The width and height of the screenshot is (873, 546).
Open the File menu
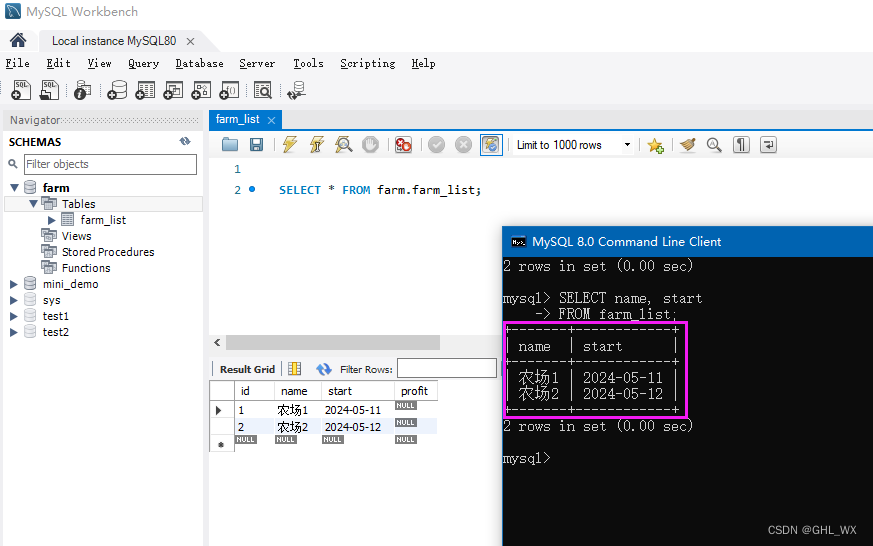click(17, 63)
